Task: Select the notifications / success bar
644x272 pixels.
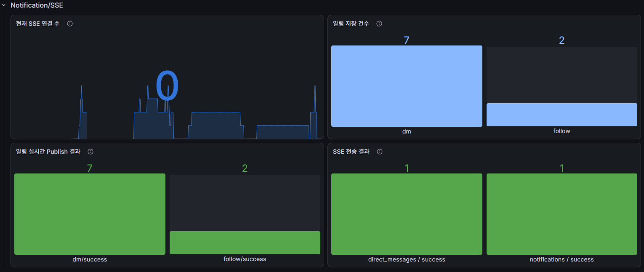Action: [x=562, y=214]
